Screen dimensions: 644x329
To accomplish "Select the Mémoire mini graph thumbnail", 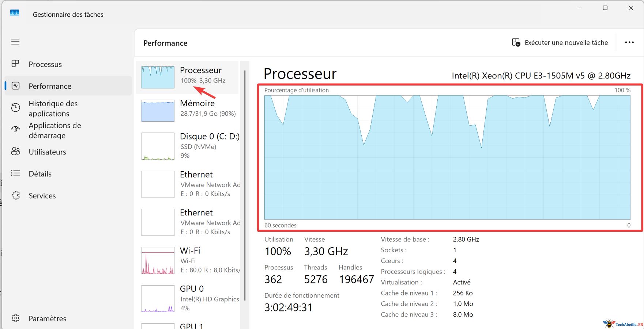I will click(158, 111).
